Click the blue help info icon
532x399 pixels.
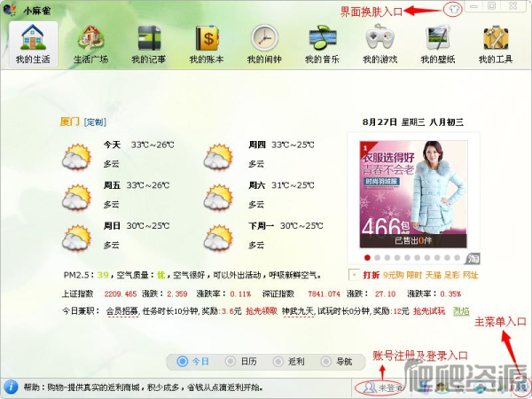tap(11, 387)
